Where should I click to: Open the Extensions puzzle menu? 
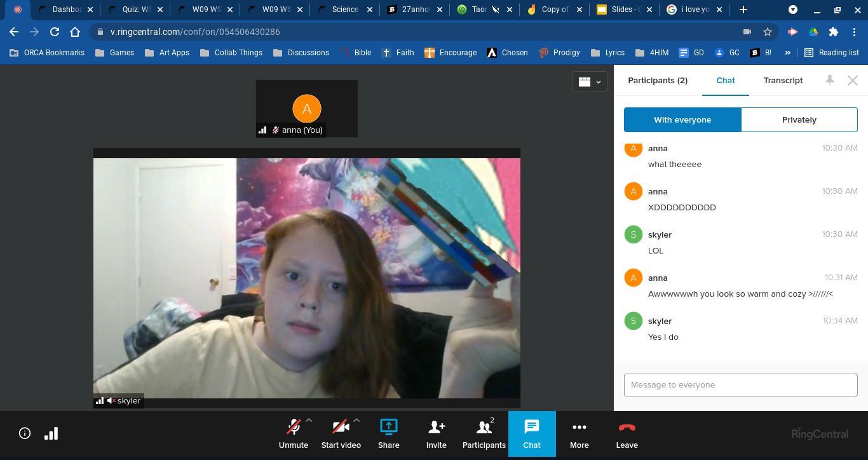[x=834, y=32]
